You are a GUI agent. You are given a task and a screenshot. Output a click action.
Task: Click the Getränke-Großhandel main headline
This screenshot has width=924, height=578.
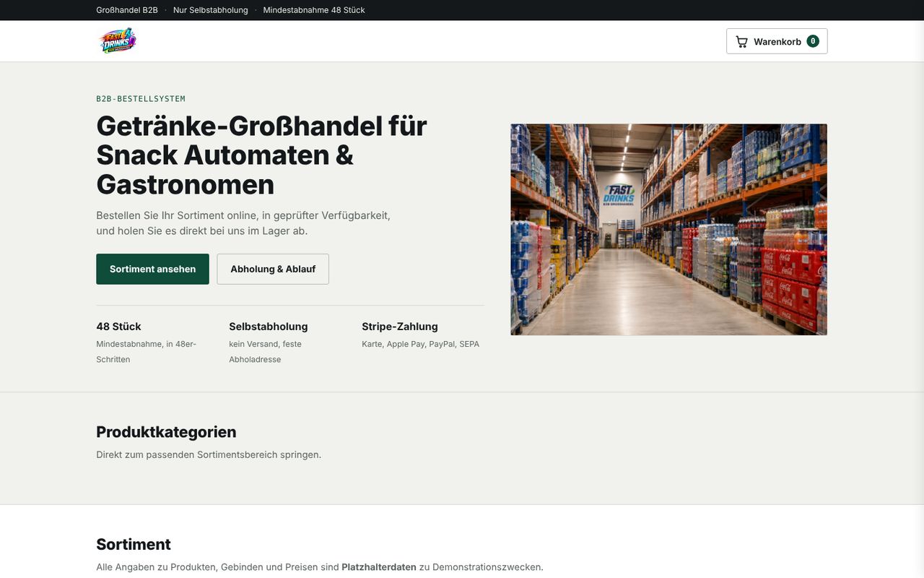click(261, 155)
